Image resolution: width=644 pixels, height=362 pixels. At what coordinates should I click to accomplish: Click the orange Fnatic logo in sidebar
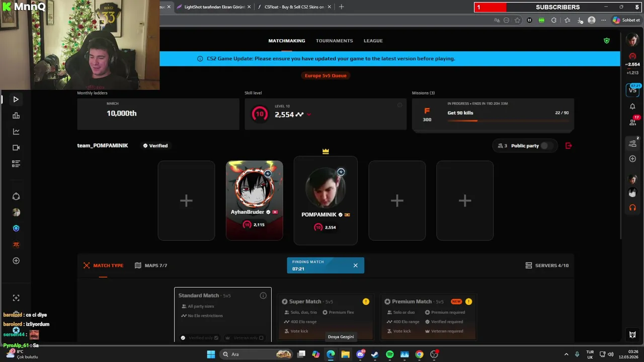tap(16, 244)
